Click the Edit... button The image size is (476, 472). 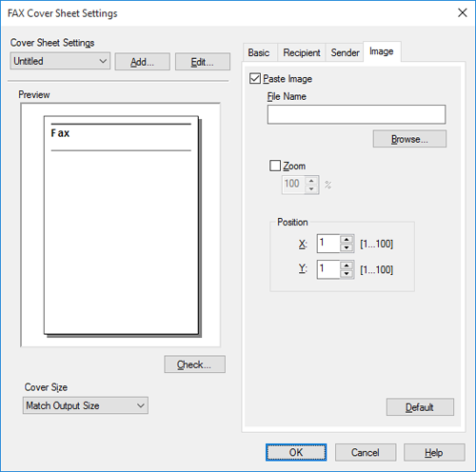click(x=203, y=62)
